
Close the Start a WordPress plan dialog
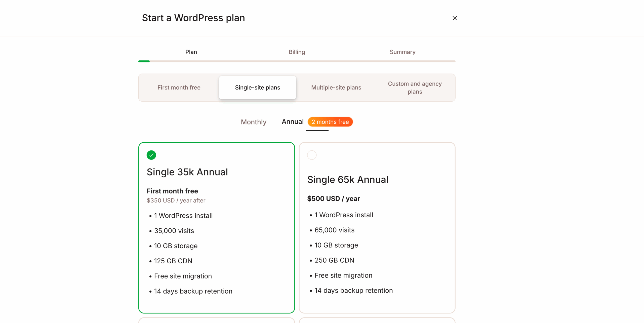point(455,18)
